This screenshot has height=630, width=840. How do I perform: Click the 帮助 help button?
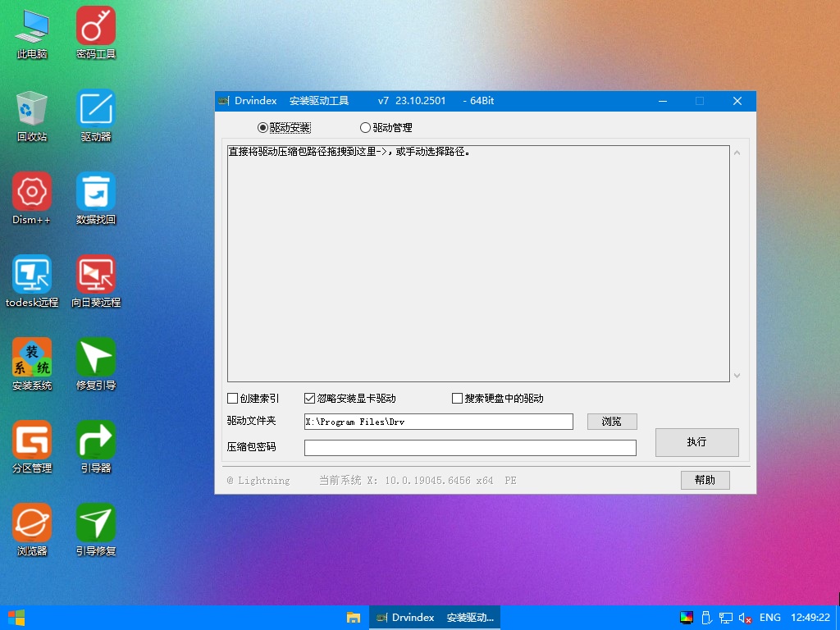[705, 480]
